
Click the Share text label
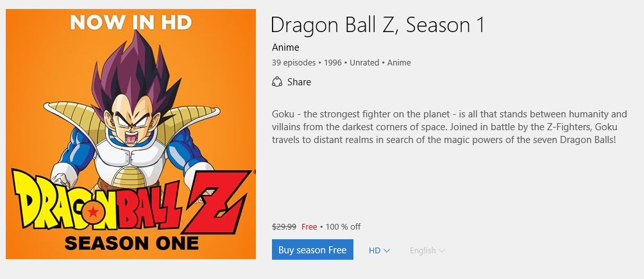299,82
